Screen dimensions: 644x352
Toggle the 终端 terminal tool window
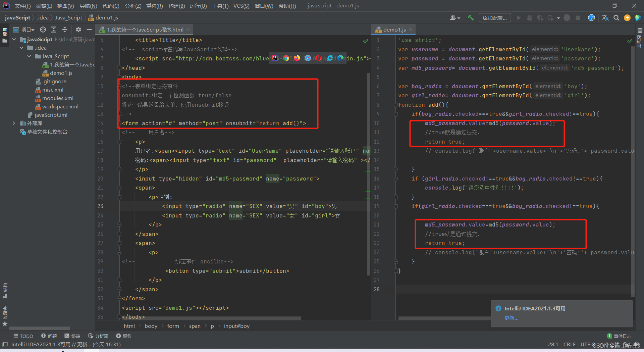72,336
